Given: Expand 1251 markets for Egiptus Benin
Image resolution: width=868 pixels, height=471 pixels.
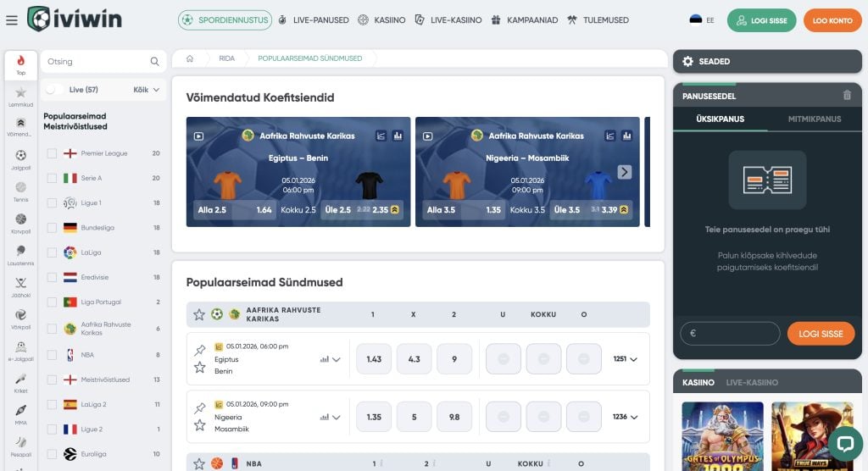Looking at the screenshot, I should click(625, 359).
